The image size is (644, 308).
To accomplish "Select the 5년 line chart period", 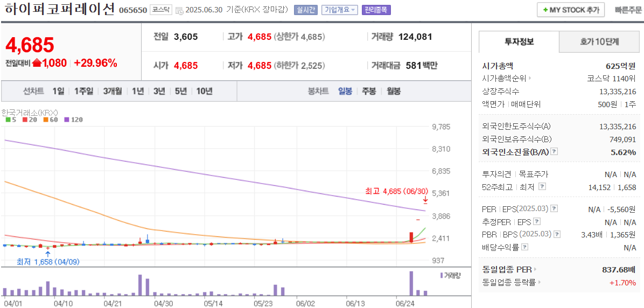I will pos(181,91).
